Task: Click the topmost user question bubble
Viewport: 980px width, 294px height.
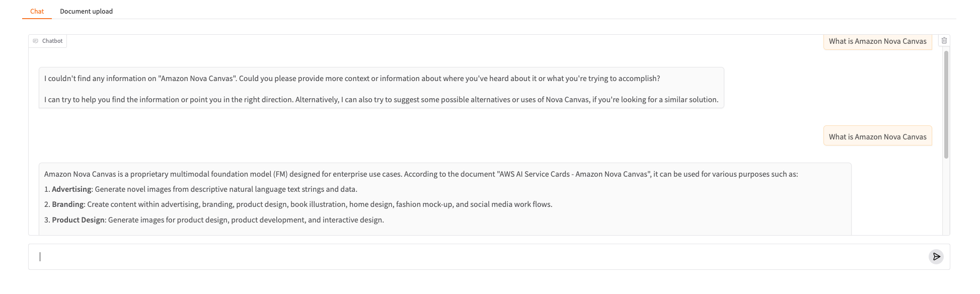Action: [877, 41]
